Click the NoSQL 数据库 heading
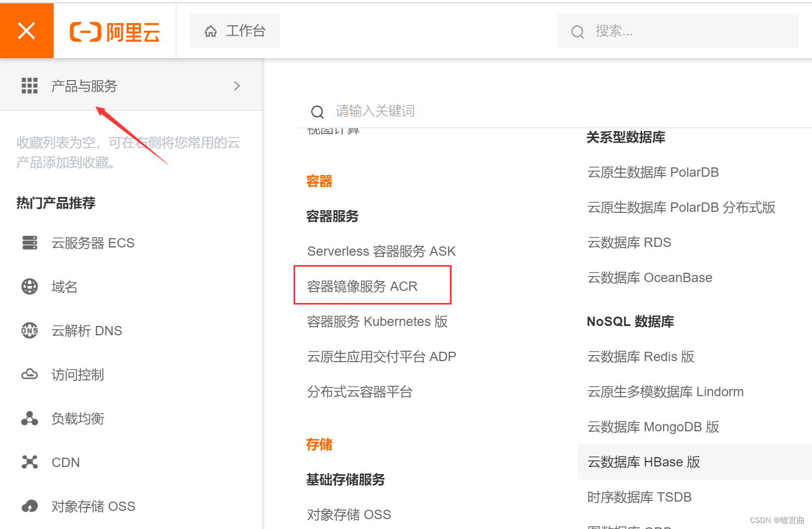This screenshot has height=529, width=812. pyautogui.click(x=630, y=322)
